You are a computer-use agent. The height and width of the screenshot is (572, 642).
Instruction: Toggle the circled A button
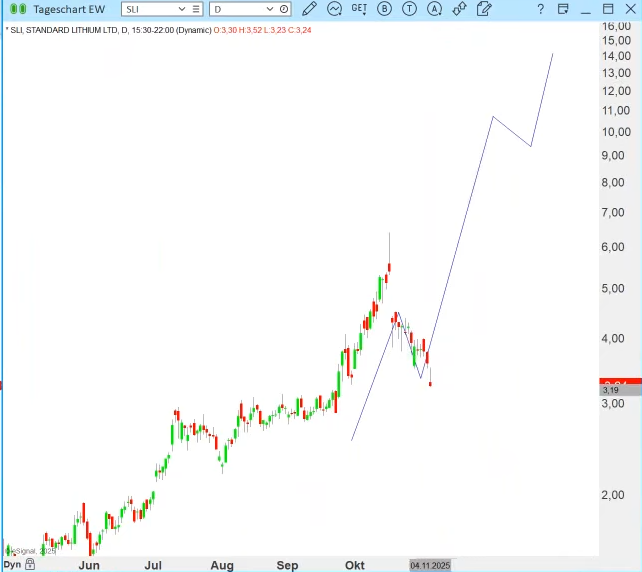tap(434, 9)
